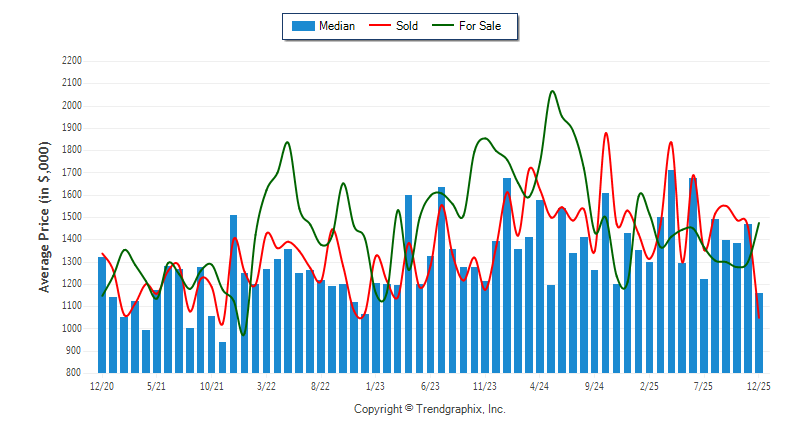
Task: Click the 3/22 x-axis date label
Action: [266, 385]
